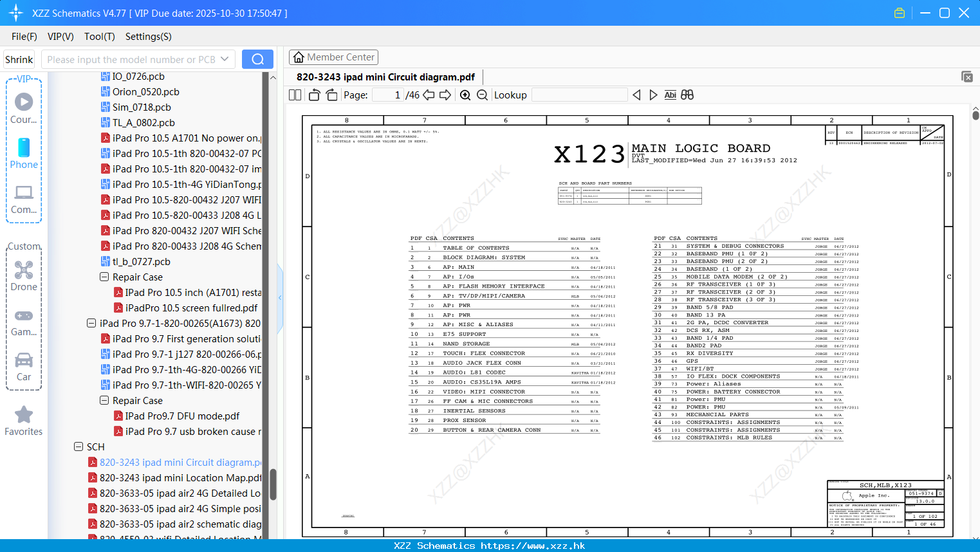980x552 pixels.
Task: Find previous lookup result
Action: click(636, 95)
